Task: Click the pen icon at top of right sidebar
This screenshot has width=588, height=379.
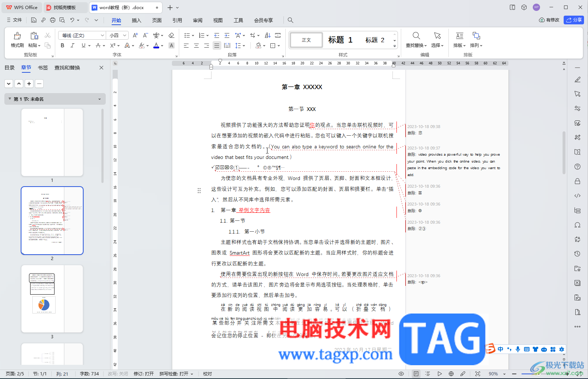Action: click(x=577, y=79)
